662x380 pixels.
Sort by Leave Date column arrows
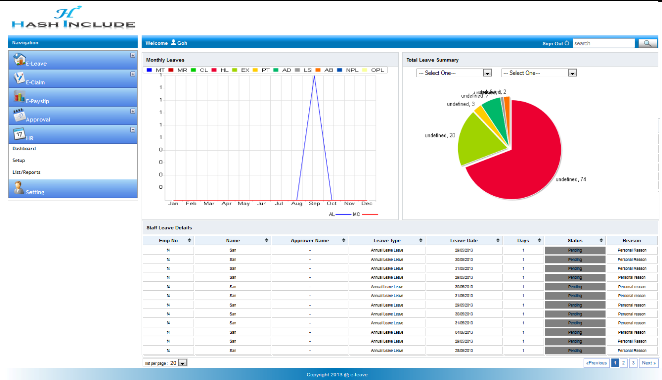pos(498,240)
